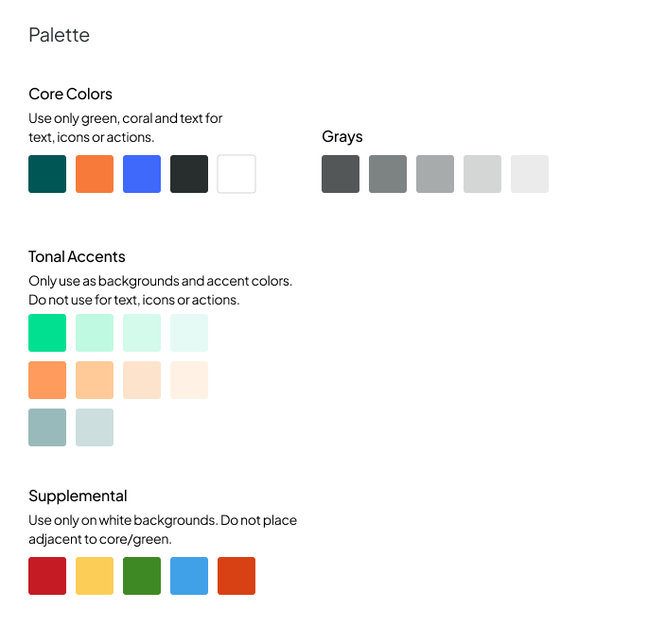Choose the light blue-gray tonal swatch
This screenshot has height=644, width=648.
click(x=95, y=427)
